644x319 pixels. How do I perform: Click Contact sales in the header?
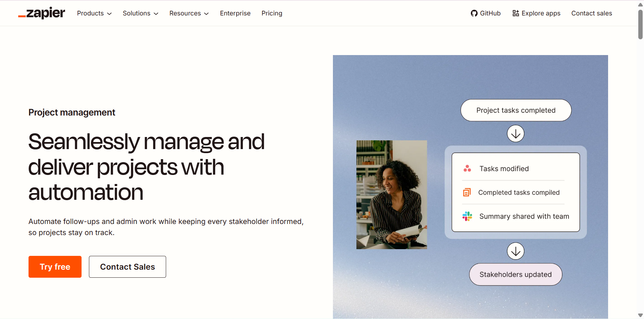pos(592,13)
